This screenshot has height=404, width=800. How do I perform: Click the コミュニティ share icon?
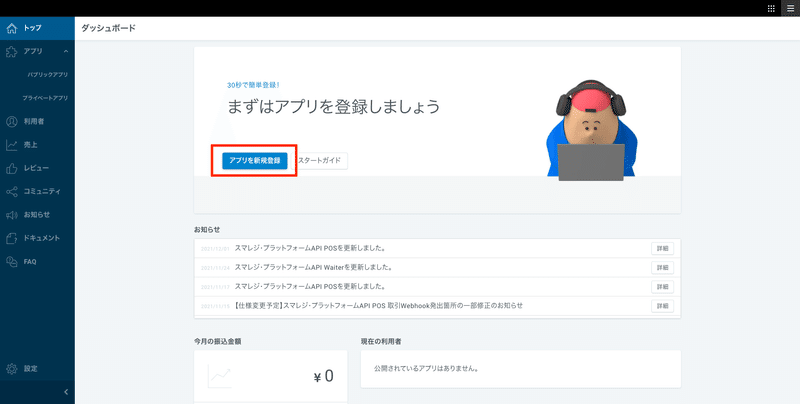(x=12, y=192)
